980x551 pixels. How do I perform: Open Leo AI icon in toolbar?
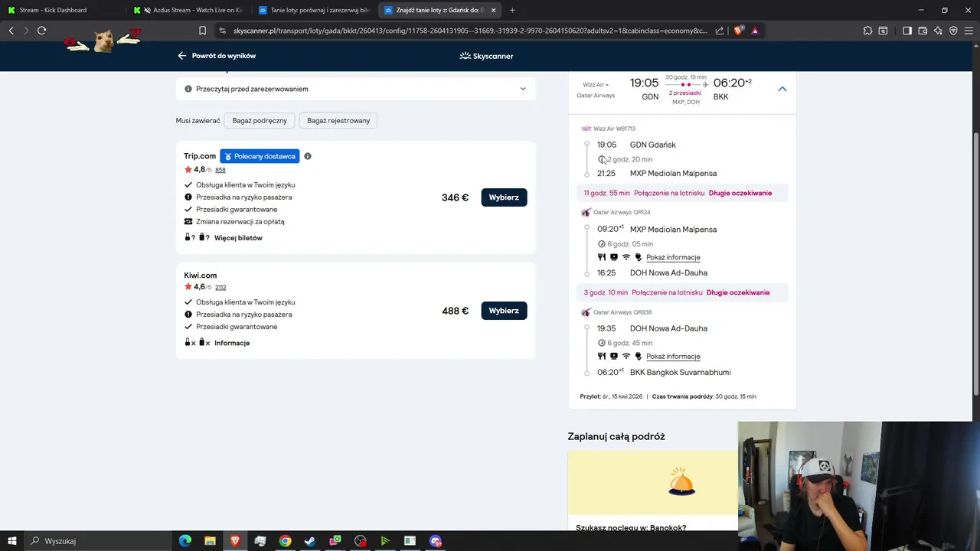[x=938, y=31]
